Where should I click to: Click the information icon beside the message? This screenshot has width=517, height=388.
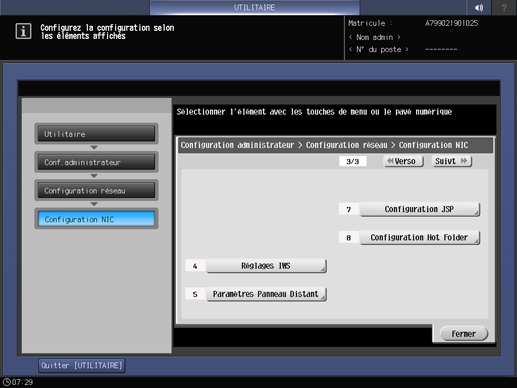[x=23, y=32]
